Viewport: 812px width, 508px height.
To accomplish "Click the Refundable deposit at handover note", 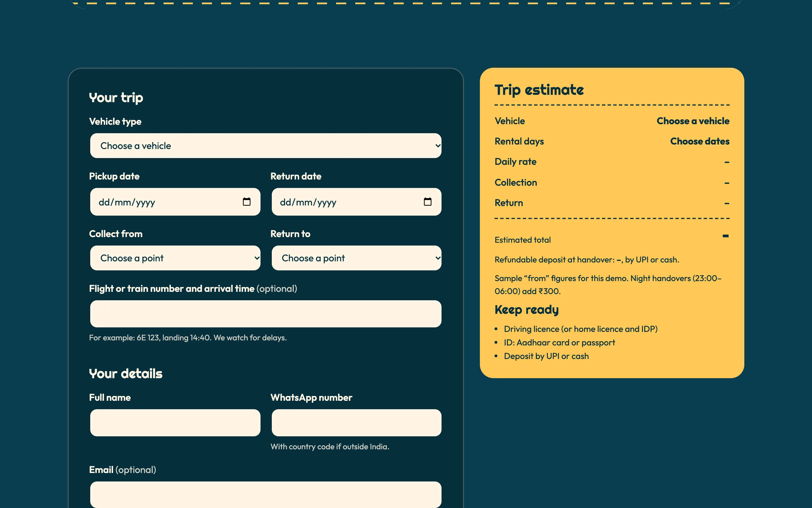I will pos(587,260).
